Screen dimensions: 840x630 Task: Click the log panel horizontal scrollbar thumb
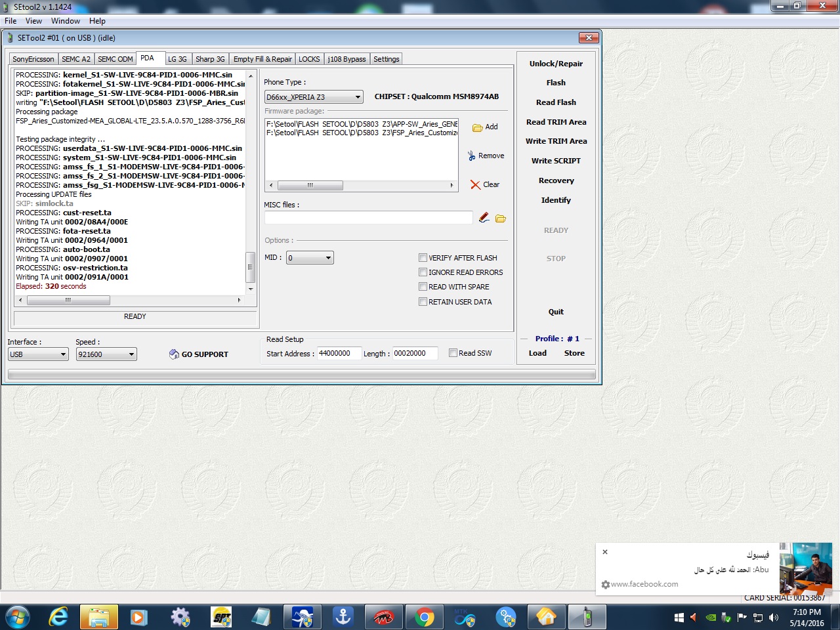68,301
